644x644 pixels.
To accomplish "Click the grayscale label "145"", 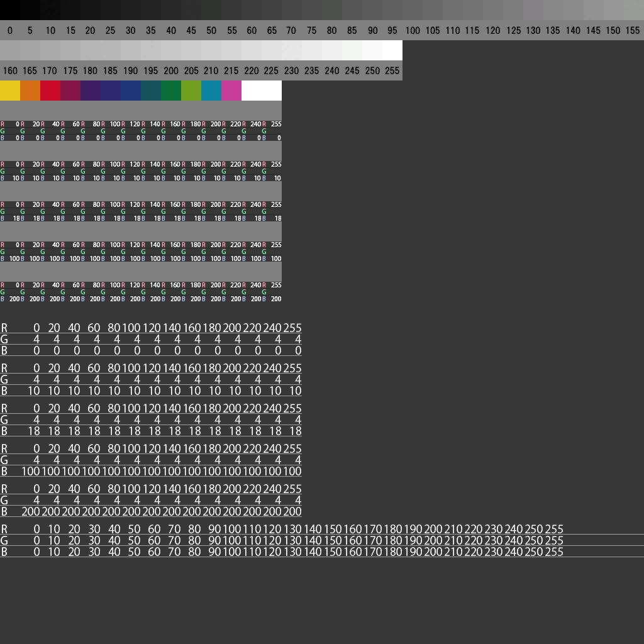I will coord(594,30).
